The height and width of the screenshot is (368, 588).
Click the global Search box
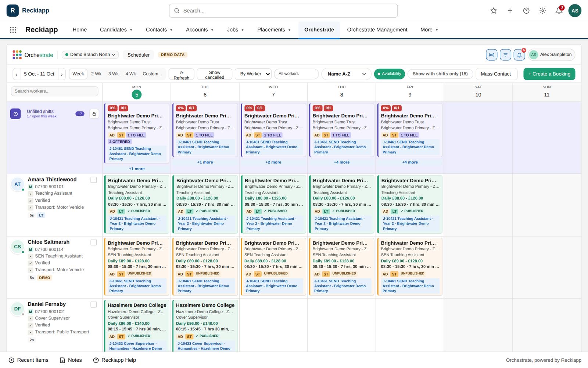[283, 11]
